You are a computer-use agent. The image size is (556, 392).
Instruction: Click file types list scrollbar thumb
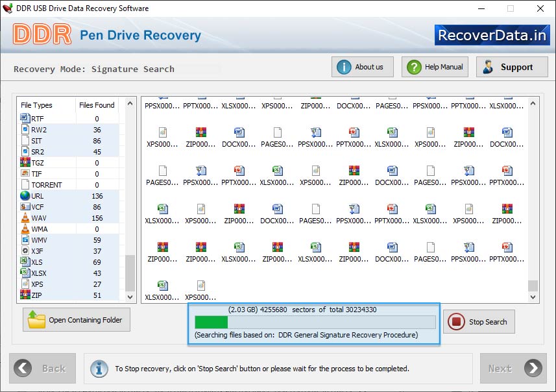coord(130,273)
